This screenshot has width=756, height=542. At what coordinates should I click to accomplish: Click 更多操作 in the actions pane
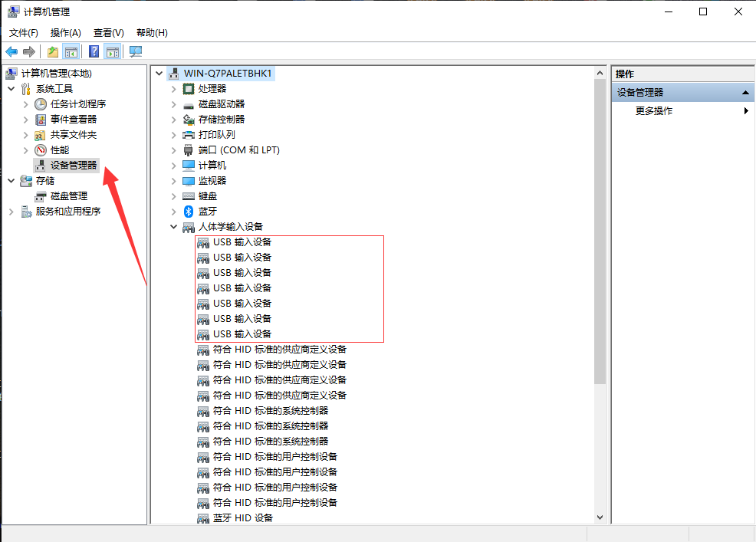654,110
